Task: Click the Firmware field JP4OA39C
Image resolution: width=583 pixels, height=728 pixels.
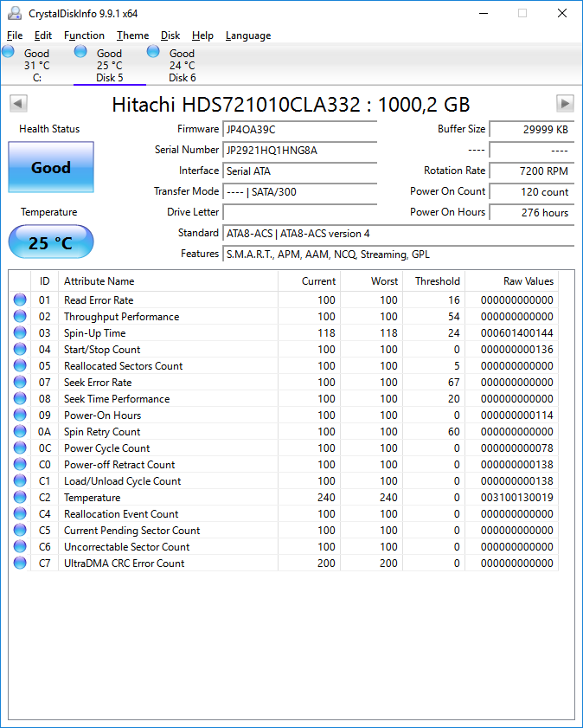Action: click(299, 130)
